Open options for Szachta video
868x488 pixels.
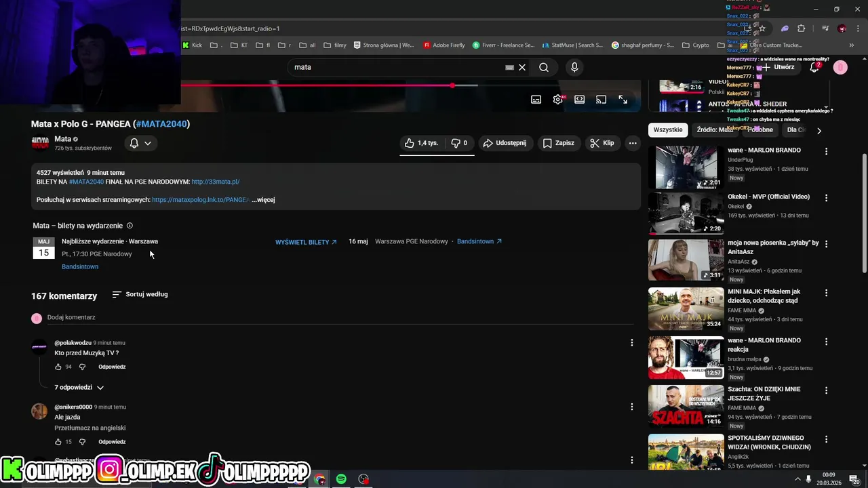point(826,390)
